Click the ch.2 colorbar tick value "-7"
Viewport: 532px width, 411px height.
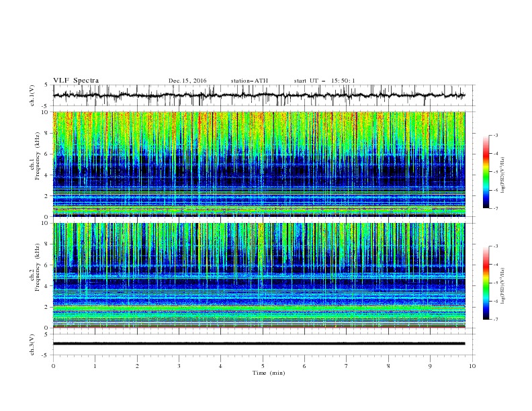495,320
